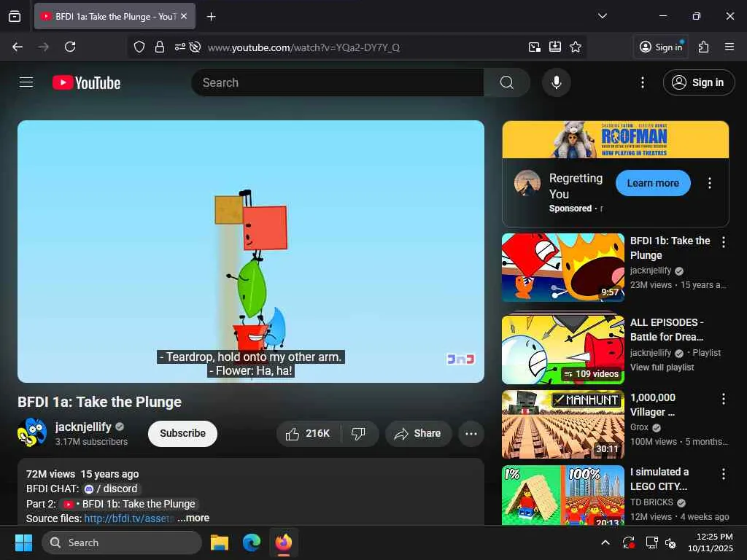Open Windows Start menu
This screenshot has width=747, height=560.
click(23, 542)
